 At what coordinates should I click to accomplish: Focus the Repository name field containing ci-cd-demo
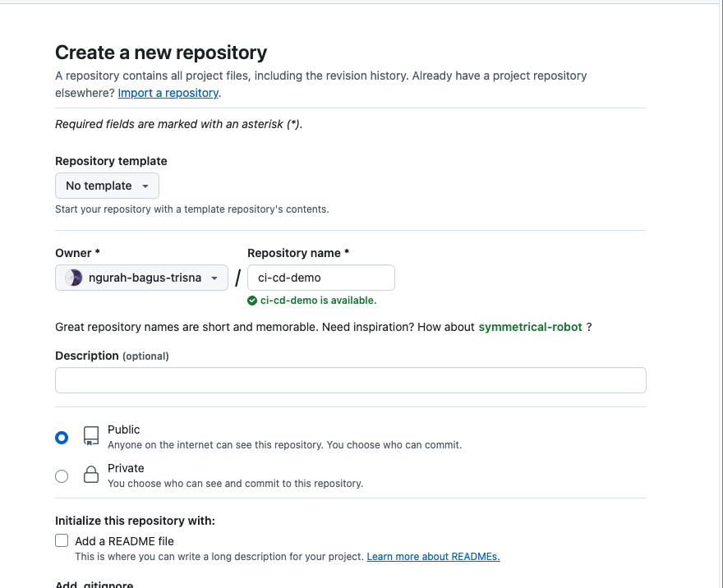(320, 278)
